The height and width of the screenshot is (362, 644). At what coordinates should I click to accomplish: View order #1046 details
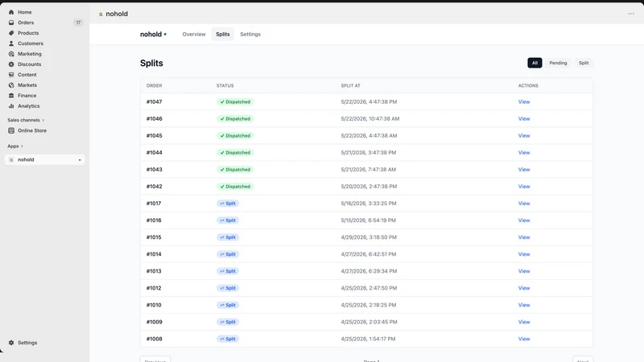pos(524,118)
